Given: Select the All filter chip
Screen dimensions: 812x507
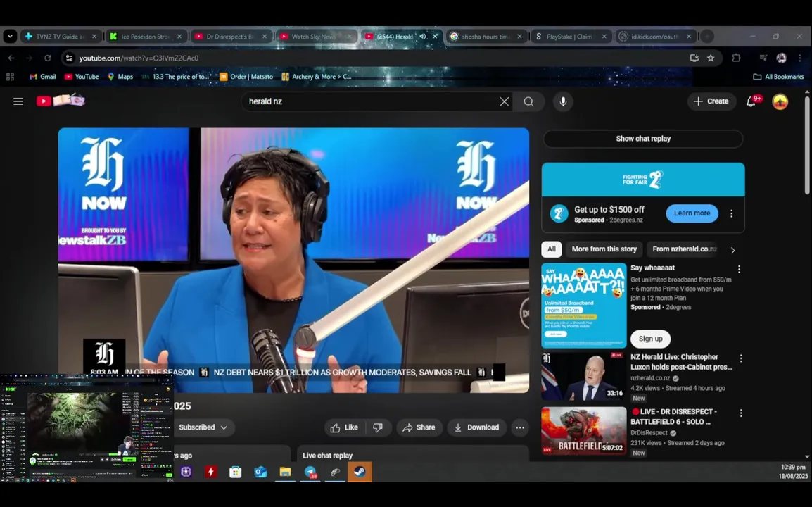Looking at the screenshot, I should [x=552, y=249].
